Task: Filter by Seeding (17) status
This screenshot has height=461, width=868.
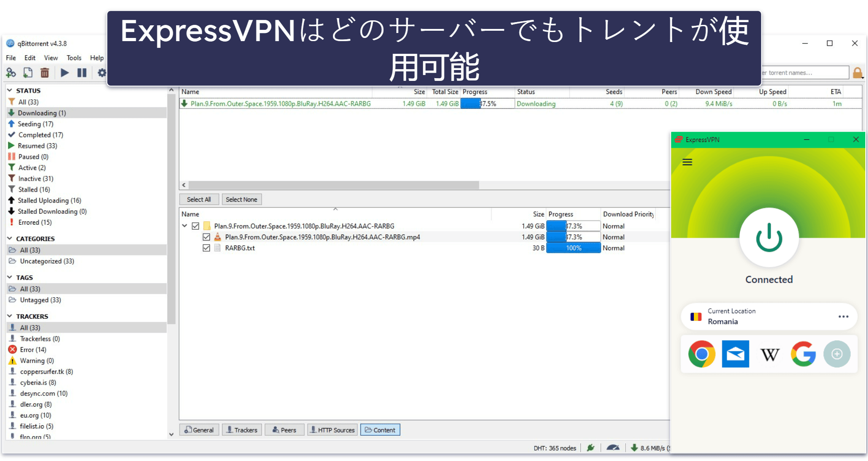Action: 86,124
